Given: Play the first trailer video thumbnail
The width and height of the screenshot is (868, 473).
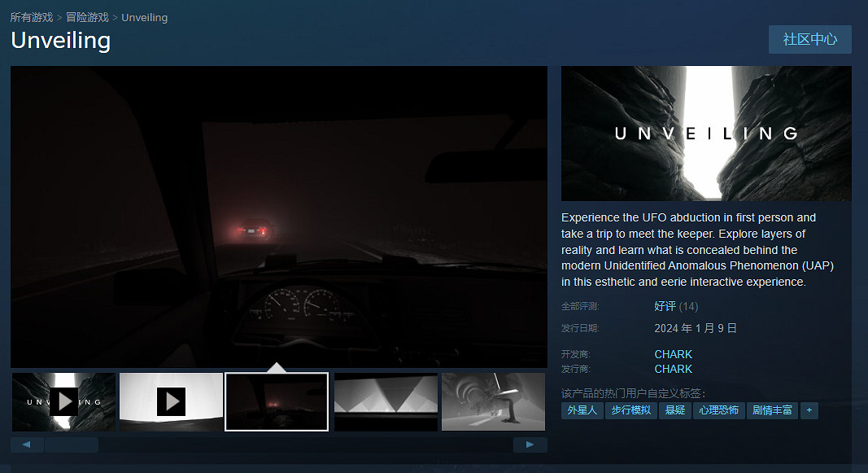Looking at the screenshot, I should [63, 401].
